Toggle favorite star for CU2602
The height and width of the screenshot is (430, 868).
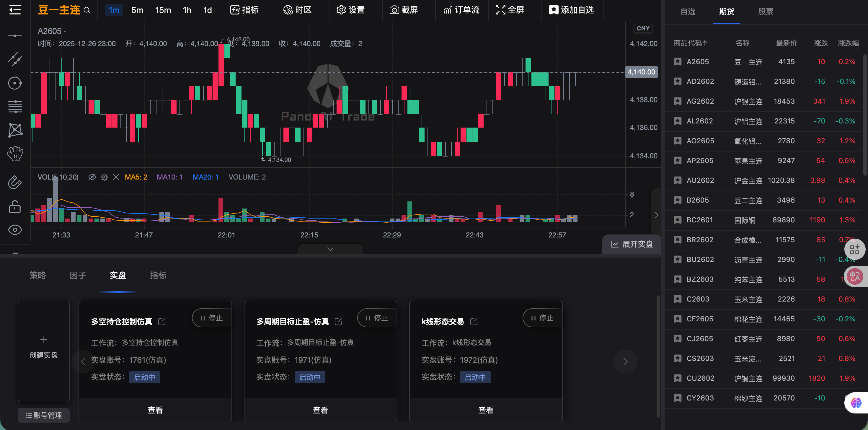pyautogui.click(x=678, y=378)
